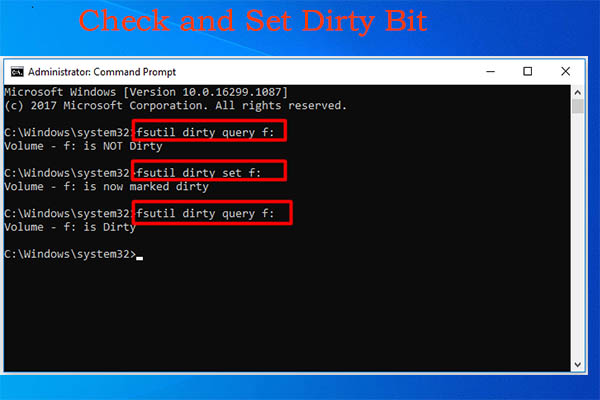The height and width of the screenshot is (400, 600).
Task: Click 'Volume - f: is Dirty' output line
Action: pos(70,227)
